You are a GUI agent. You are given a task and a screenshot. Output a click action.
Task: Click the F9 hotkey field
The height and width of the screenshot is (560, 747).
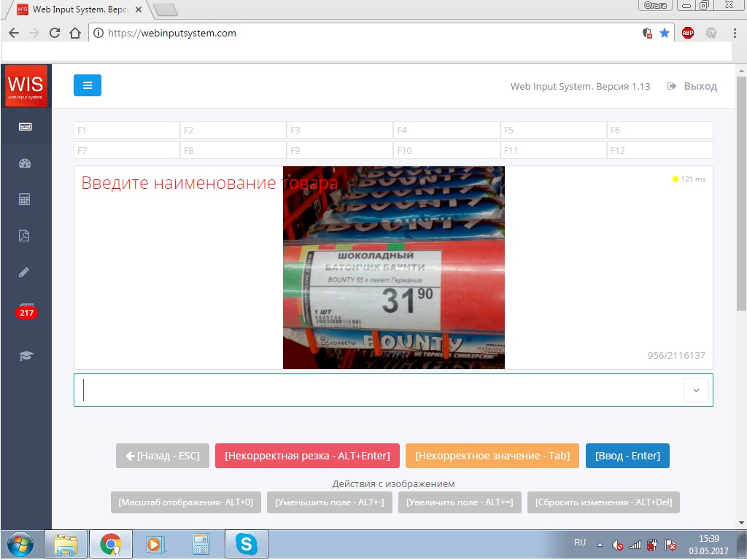(x=340, y=150)
